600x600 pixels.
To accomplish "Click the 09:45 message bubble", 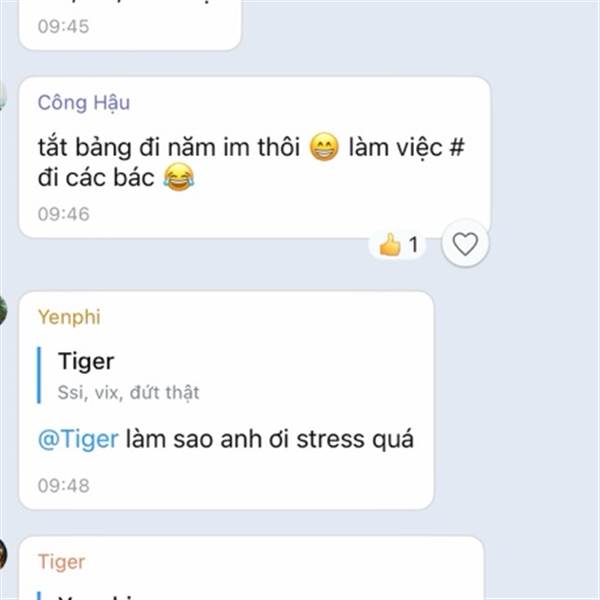I will 130,25.
